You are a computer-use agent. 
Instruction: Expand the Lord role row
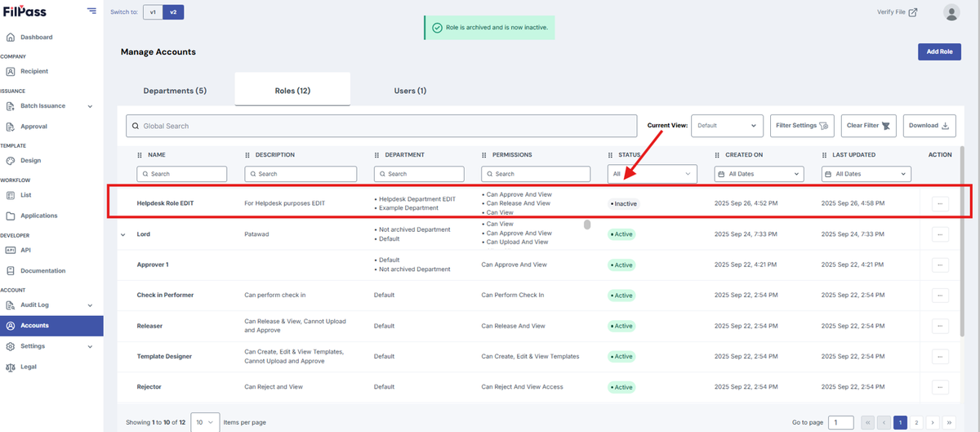123,234
